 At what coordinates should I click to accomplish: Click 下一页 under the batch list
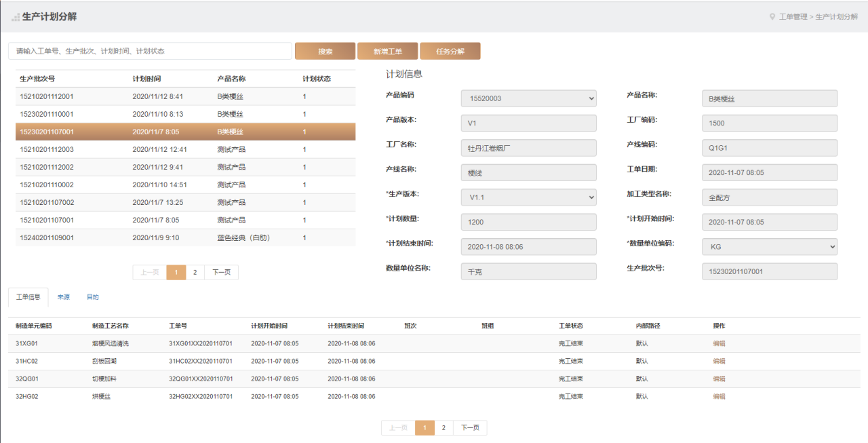point(221,272)
